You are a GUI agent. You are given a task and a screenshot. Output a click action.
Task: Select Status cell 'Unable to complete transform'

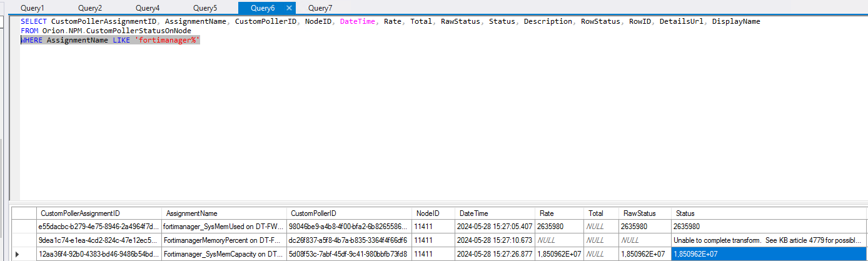tap(770, 240)
